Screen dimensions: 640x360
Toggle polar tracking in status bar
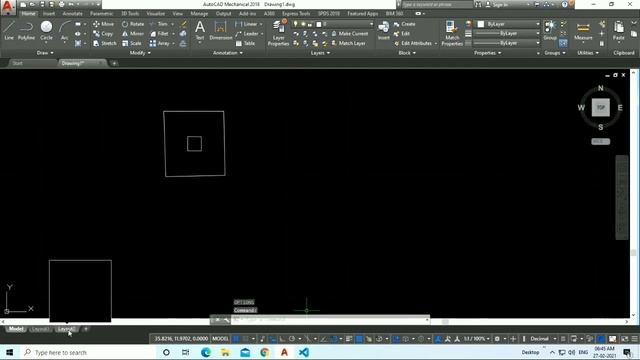point(292,339)
